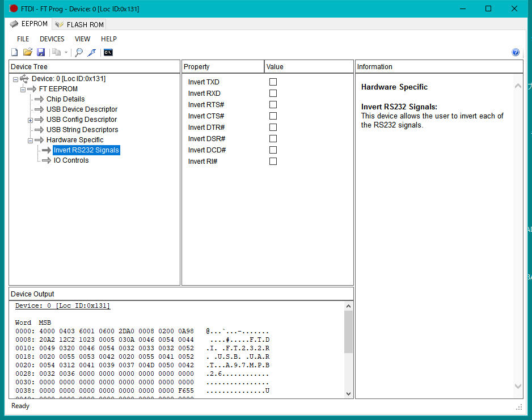Expand the USB Config Descriptor node

30,120
